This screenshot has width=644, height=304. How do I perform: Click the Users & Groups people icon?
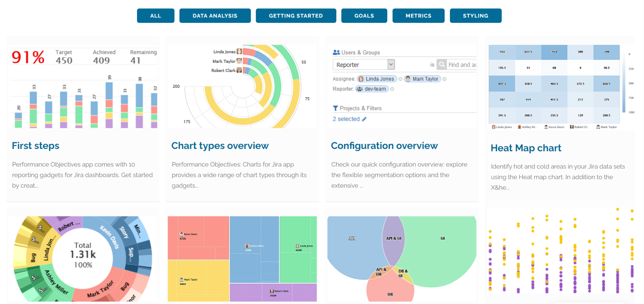[336, 52]
